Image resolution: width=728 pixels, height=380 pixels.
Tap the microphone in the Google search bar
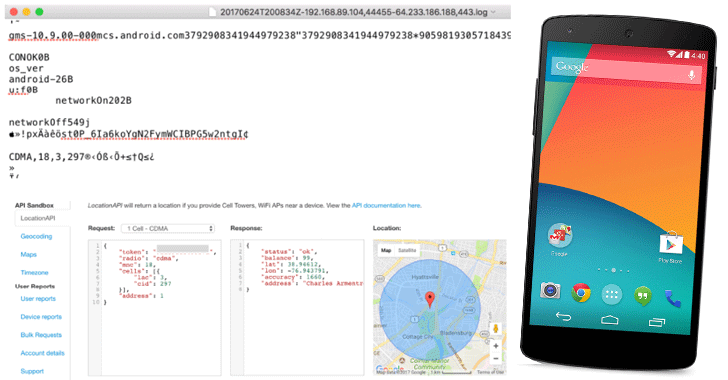[691, 74]
